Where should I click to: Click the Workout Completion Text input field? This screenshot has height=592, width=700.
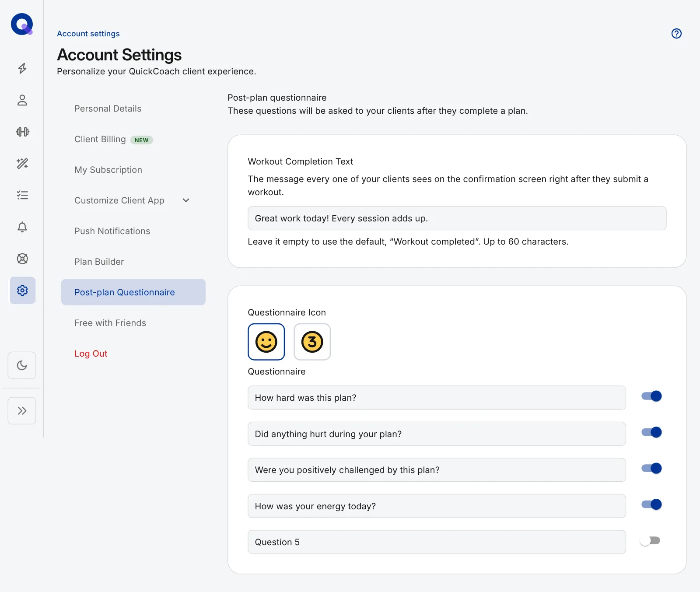click(x=457, y=218)
